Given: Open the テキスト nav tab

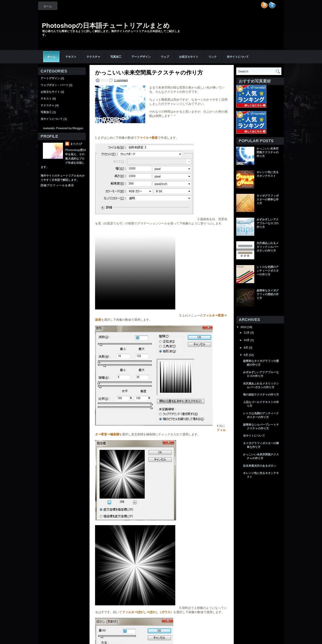Looking at the screenshot, I should coord(71,57).
